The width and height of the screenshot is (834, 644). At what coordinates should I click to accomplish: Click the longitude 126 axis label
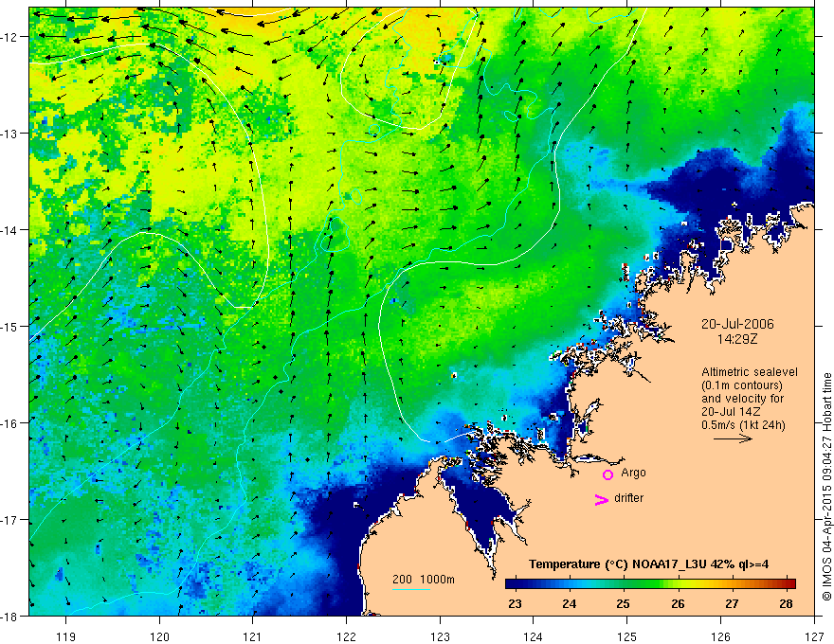coord(720,636)
